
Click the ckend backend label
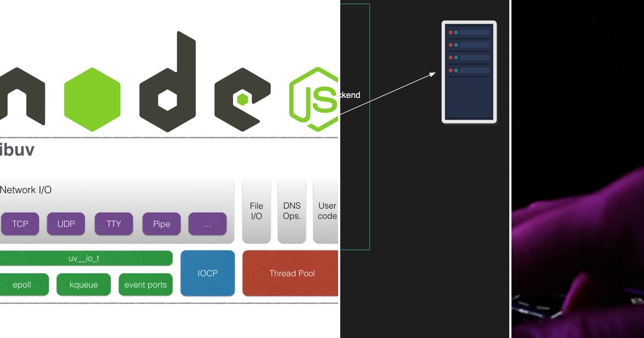(x=349, y=95)
